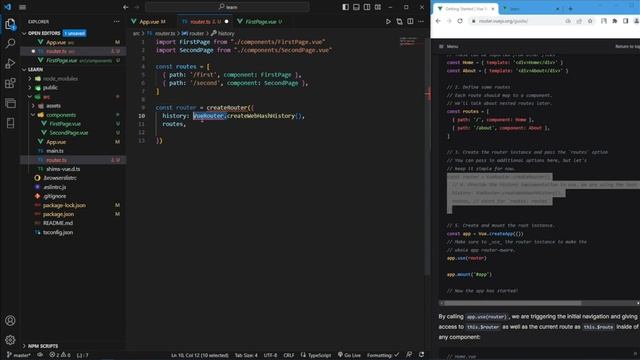Select App.vue in Open Editors list
This screenshot has height=360, width=640.
pos(73,42)
